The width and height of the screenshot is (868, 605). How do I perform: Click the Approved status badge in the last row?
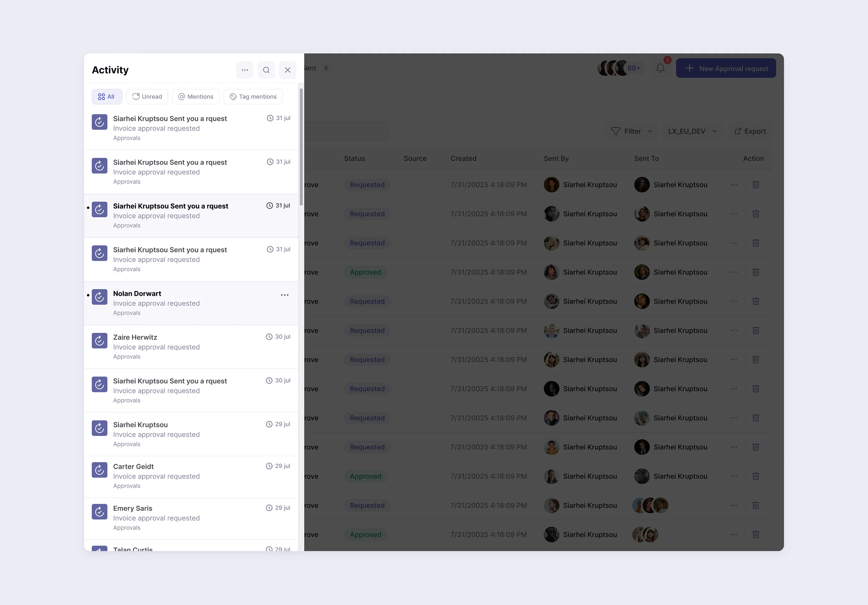click(x=365, y=534)
